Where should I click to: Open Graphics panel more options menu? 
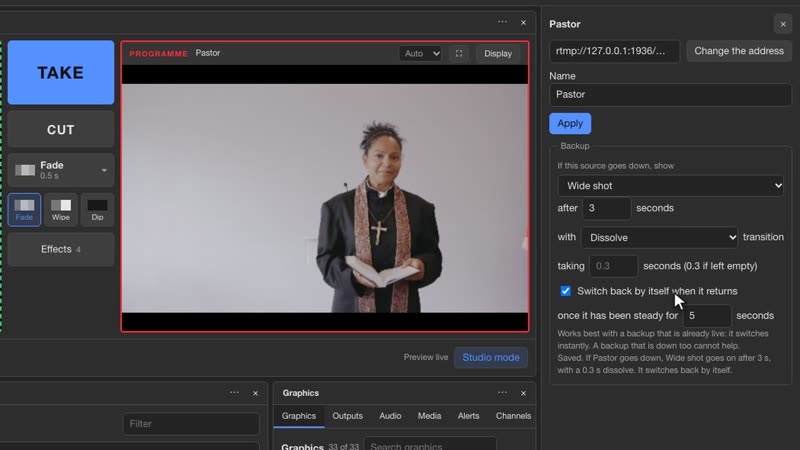[x=503, y=393]
